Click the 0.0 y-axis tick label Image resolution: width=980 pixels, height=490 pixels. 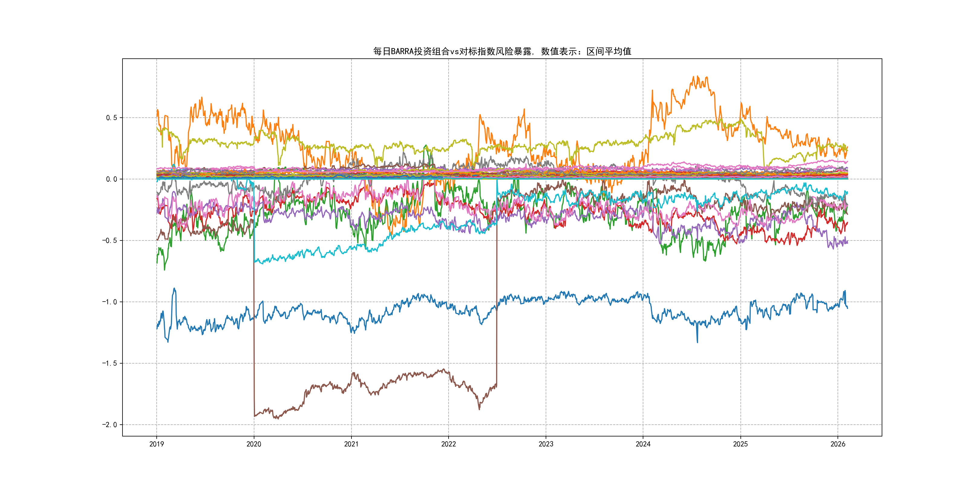[111, 179]
